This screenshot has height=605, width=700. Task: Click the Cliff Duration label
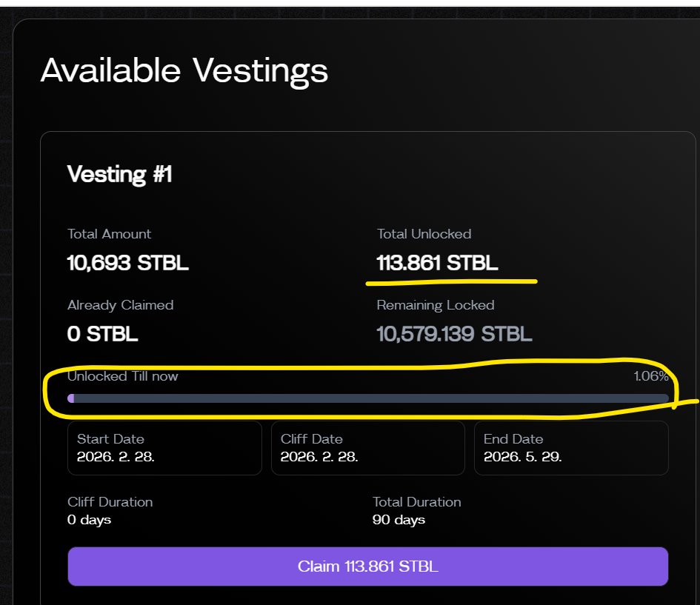[x=110, y=502]
